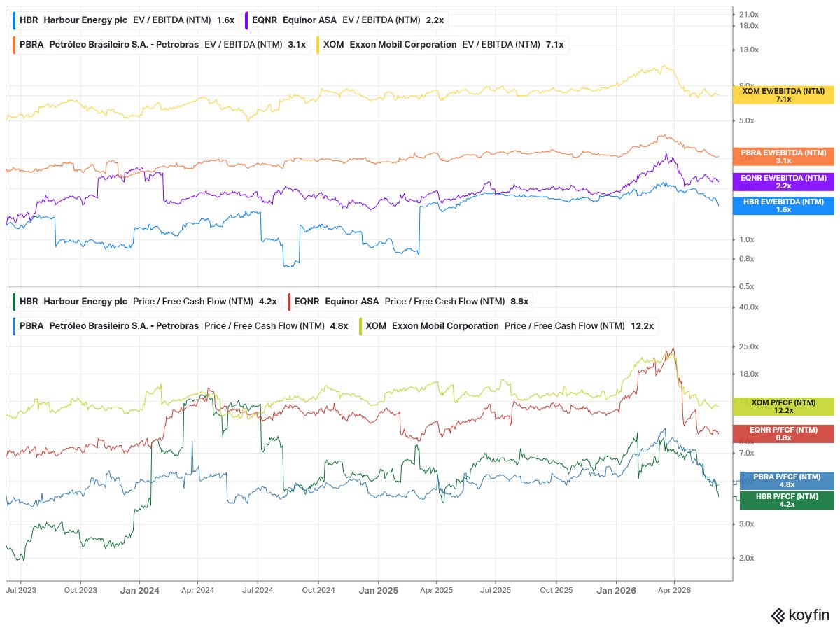The width and height of the screenshot is (840, 630).
Task: Click the Apr 2025 date axis label
Action: 436,590
